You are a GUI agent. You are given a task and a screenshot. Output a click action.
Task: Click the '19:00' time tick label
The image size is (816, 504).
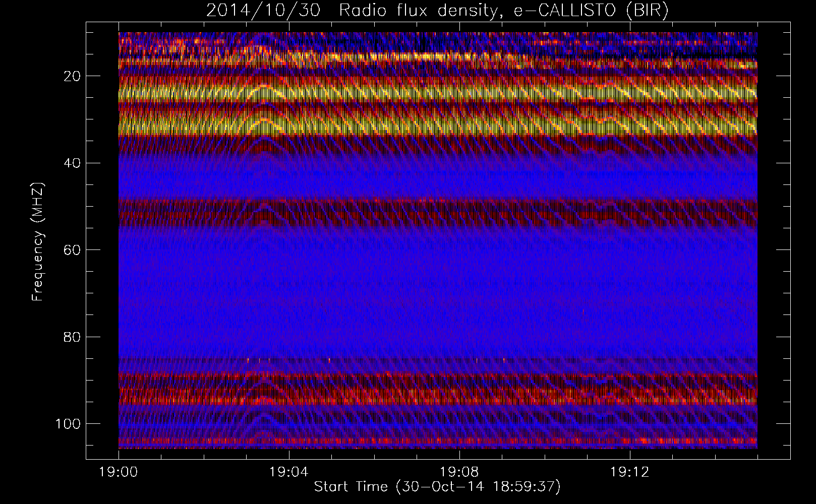pyautogui.click(x=119, y=472)
